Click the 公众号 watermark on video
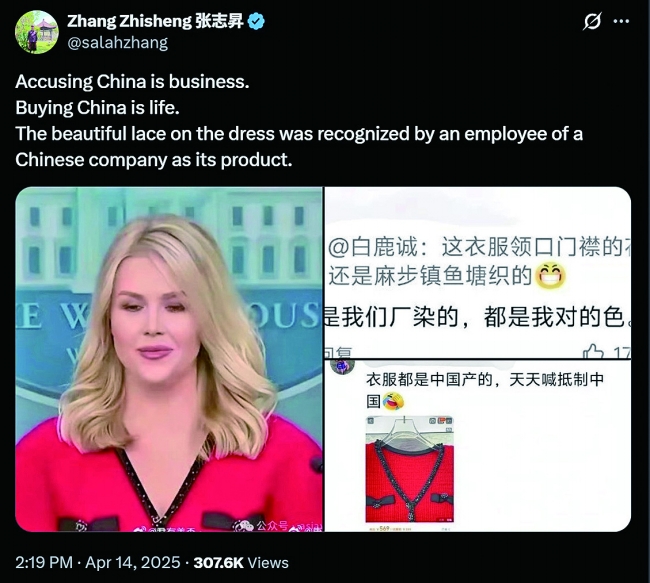Viewport: 650px width, 583px height. [x=272, y=525]
